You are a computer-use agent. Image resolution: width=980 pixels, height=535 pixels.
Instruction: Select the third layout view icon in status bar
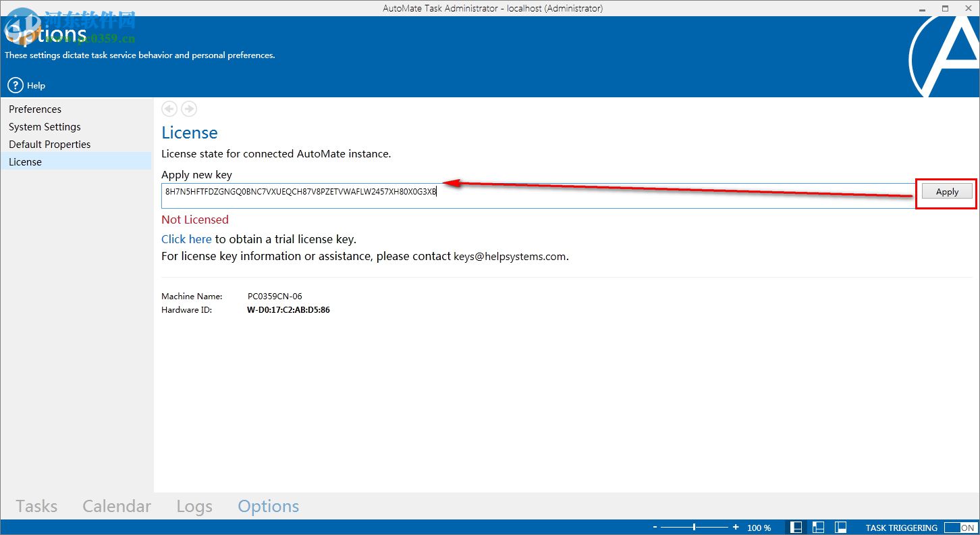(x=840, y=528)
